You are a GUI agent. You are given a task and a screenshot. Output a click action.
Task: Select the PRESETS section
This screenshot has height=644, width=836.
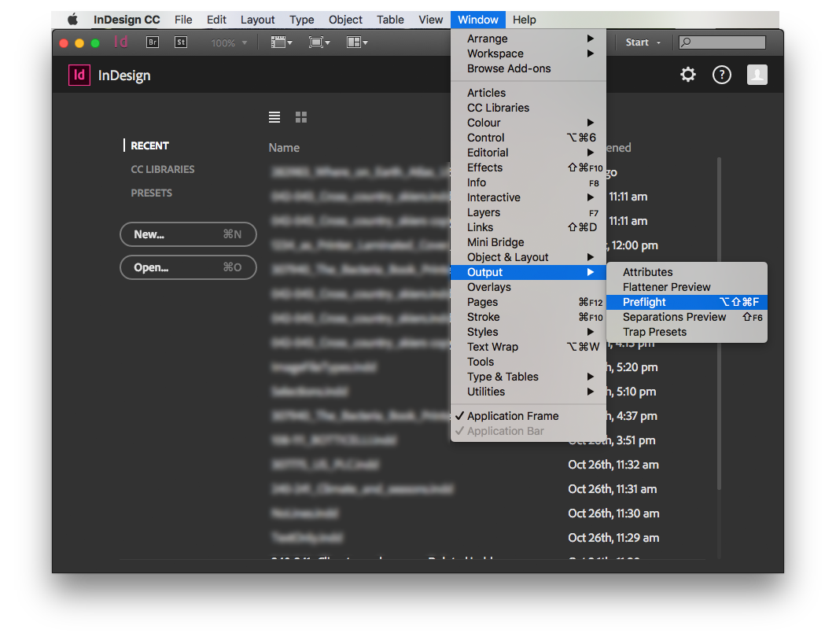[x=152, y=193]
